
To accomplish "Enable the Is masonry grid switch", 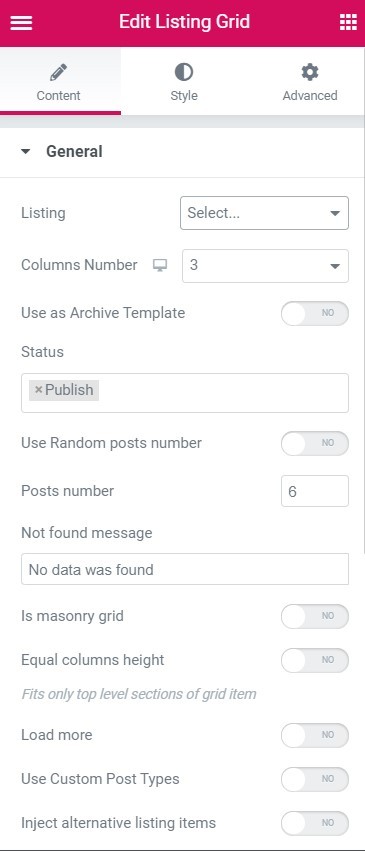I will pos(315,617).
